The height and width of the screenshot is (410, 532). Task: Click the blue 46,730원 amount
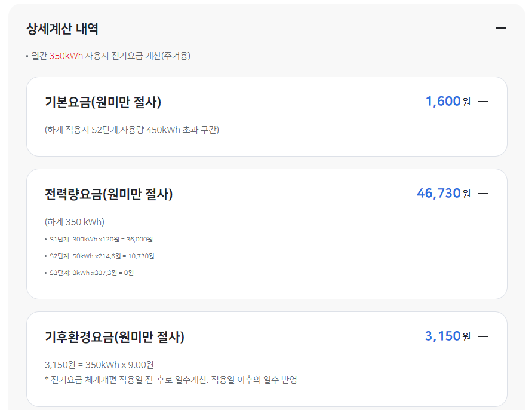438,192
